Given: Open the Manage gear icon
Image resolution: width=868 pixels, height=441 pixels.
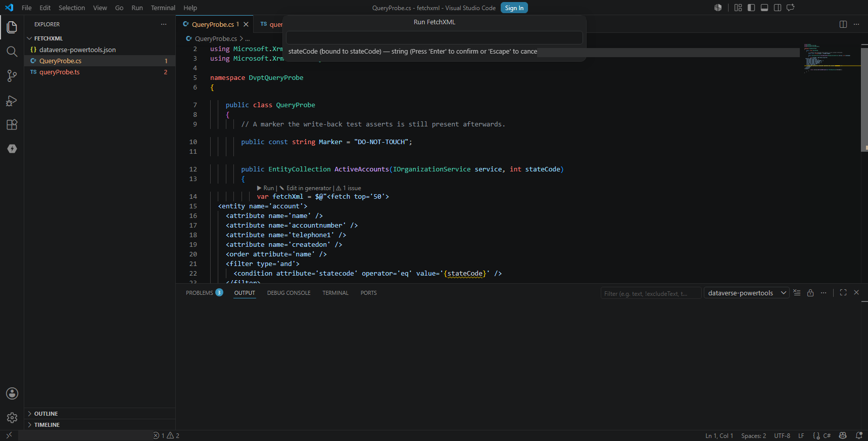Looking at the screenshot, I should tap(12, 418).
